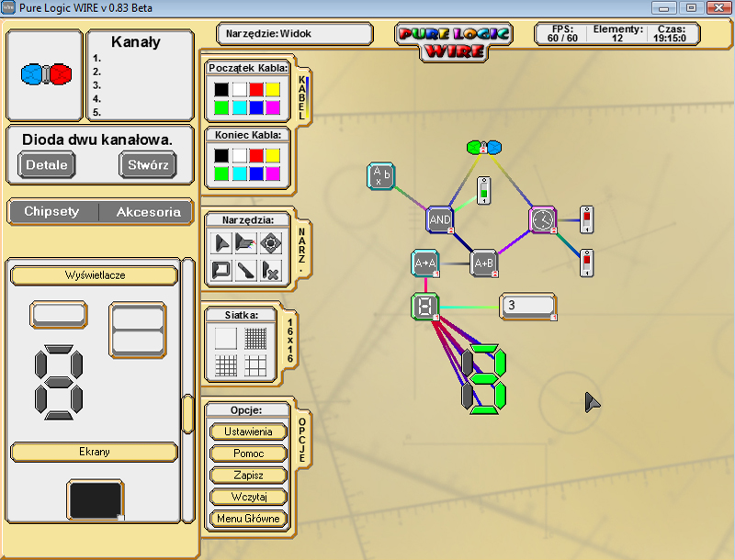The image size is (735, 560).
Task: Switch to the Chipsety tab
Action: [51, 212]
